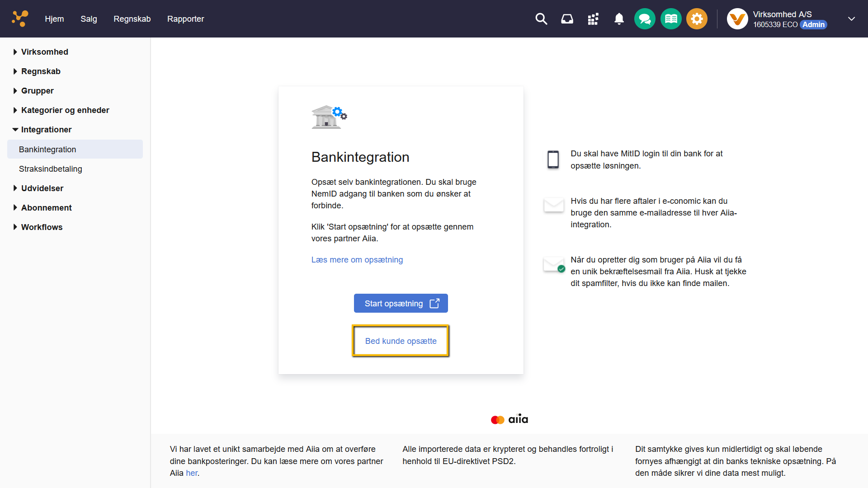Click Bed kunde opsætte button
The height and width of the screenshot is (488, 868).
401,341
